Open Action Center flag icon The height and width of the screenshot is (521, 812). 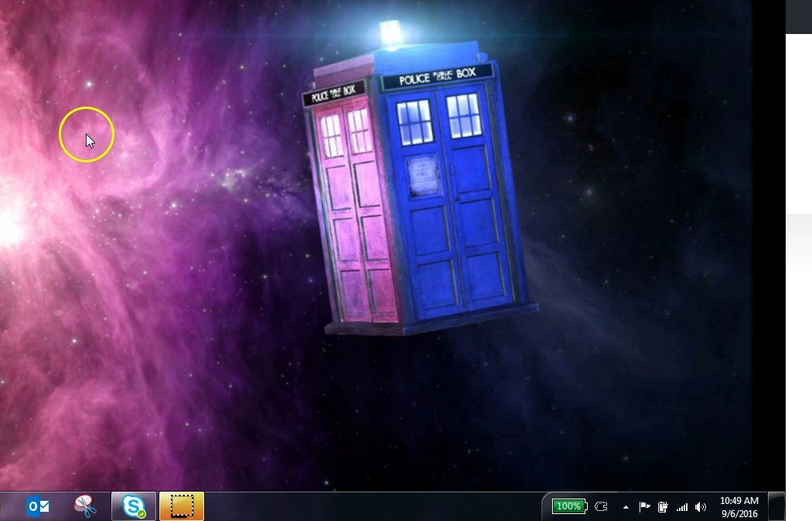coord(644,507)
